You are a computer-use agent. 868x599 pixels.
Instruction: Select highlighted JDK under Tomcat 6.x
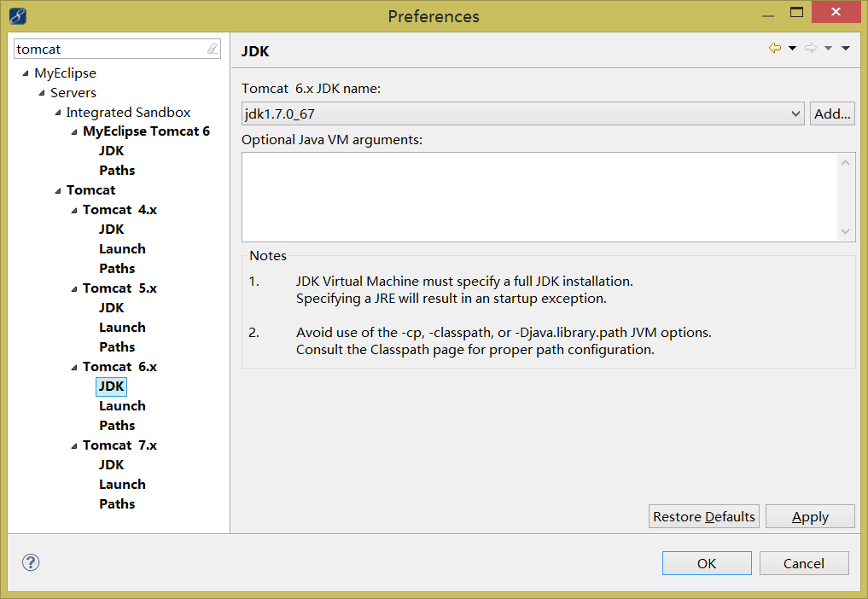tap(111, 387)
